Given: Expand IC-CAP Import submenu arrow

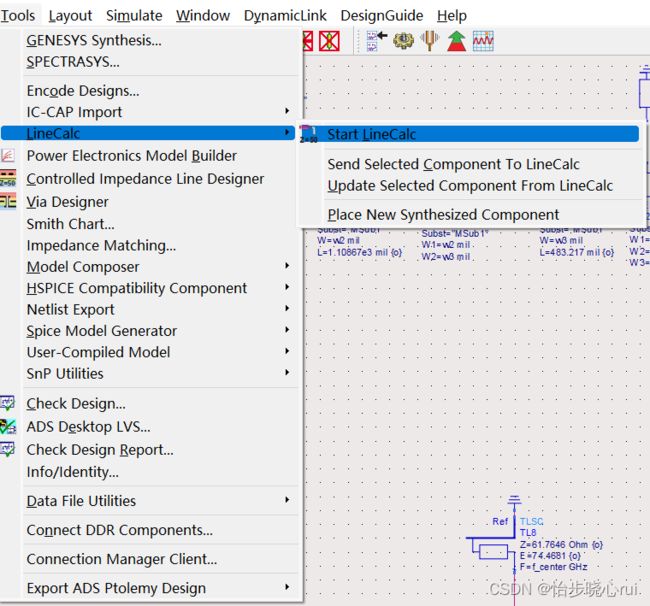Looking at the screenshot, I should (x=287, y=111).
